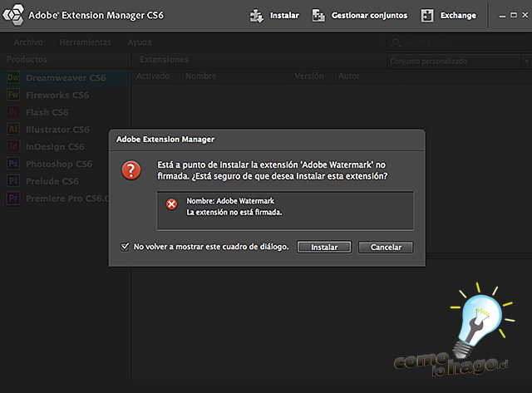Minimize the Extension Manager window
The image size is (532, 393).
click(x=502, y=16)
